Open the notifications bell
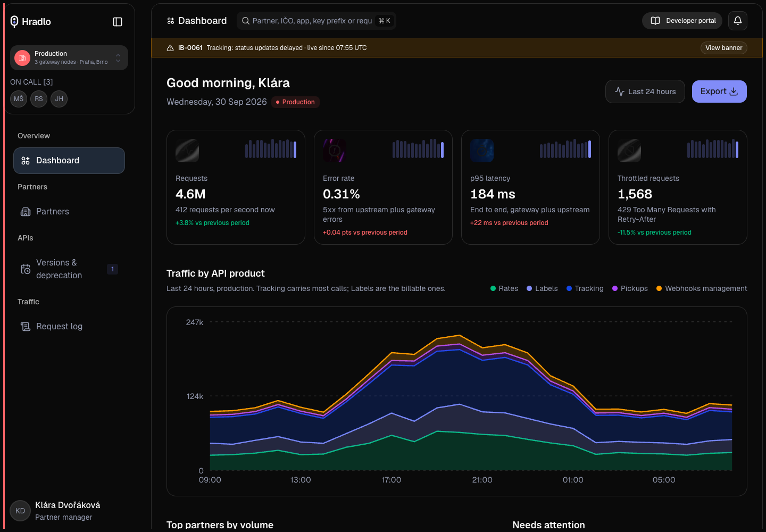The image size is (766, 532). click(738, 21)
